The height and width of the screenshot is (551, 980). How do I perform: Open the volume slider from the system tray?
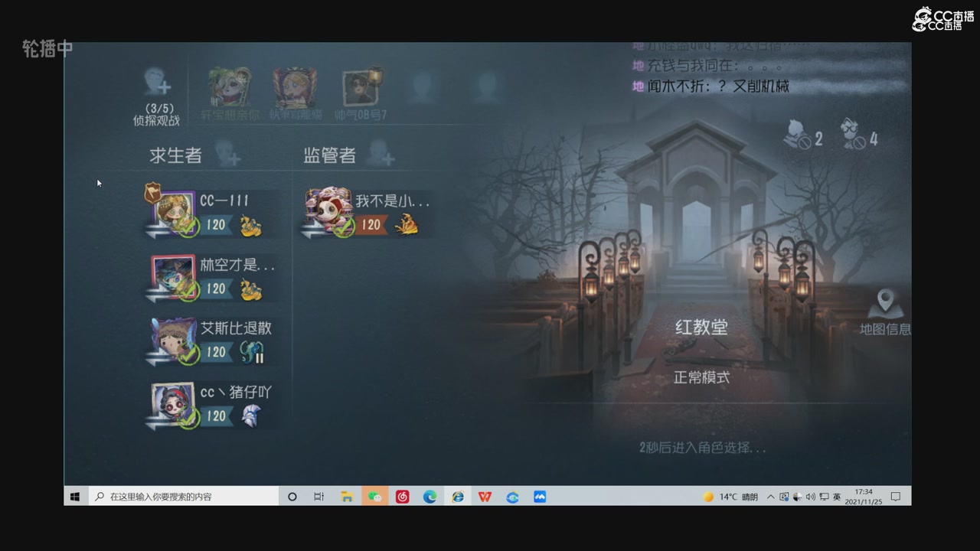point(809,496)
